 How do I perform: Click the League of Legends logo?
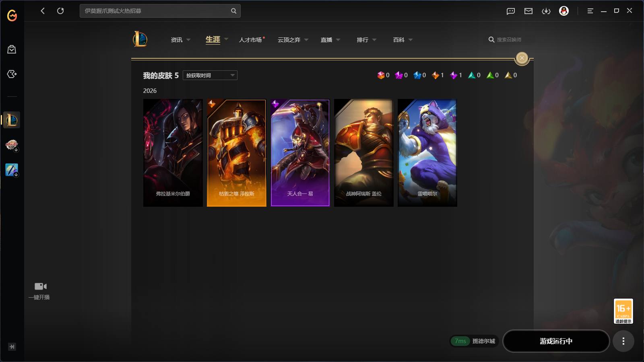[x=140, y=39]
